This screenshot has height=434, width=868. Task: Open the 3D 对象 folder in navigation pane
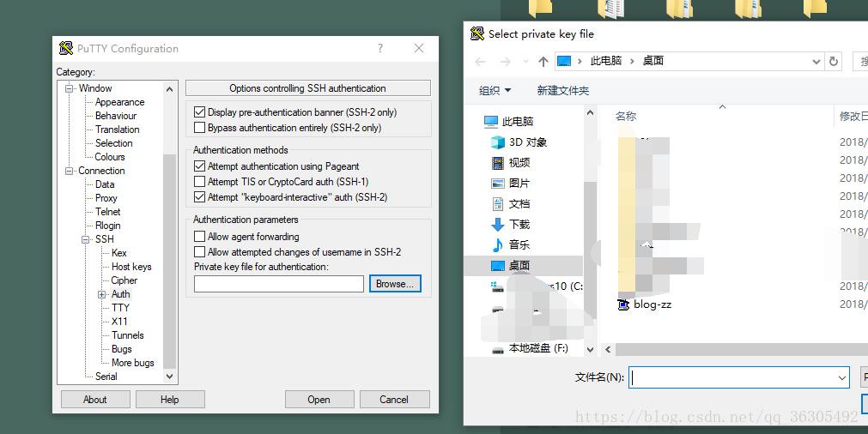pyautogui.click(x=519, y=142)
